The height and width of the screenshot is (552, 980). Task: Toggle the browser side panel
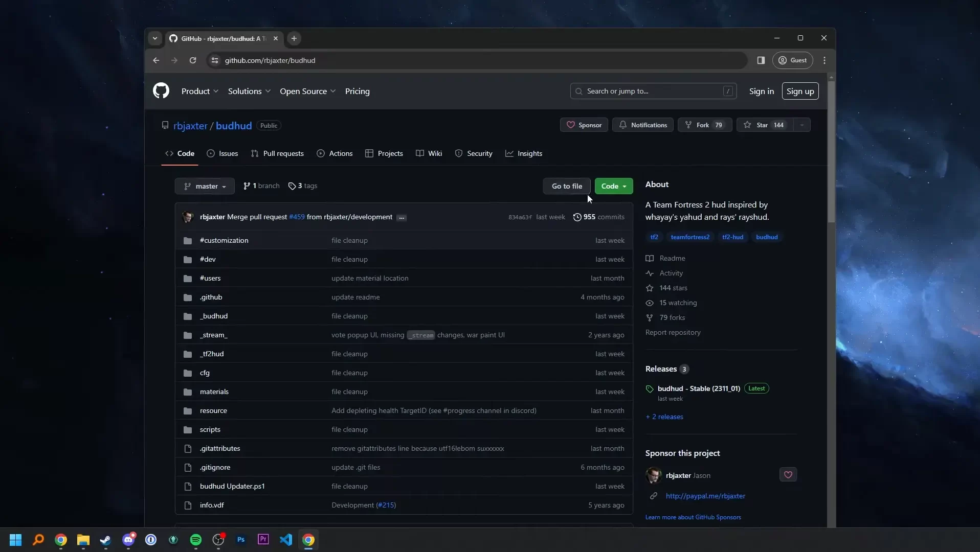[x=761, y=60]
